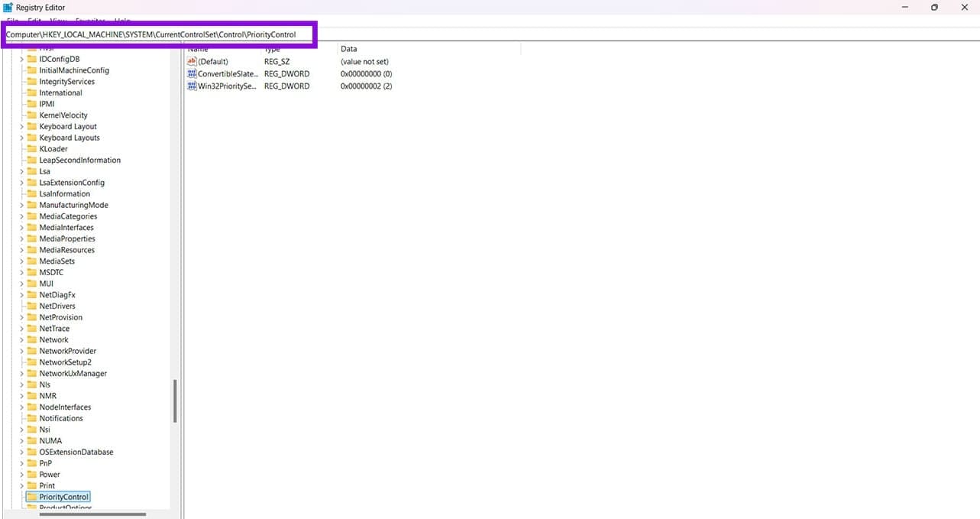
Task: Click the Print folder icon
Action: (32, 485)
